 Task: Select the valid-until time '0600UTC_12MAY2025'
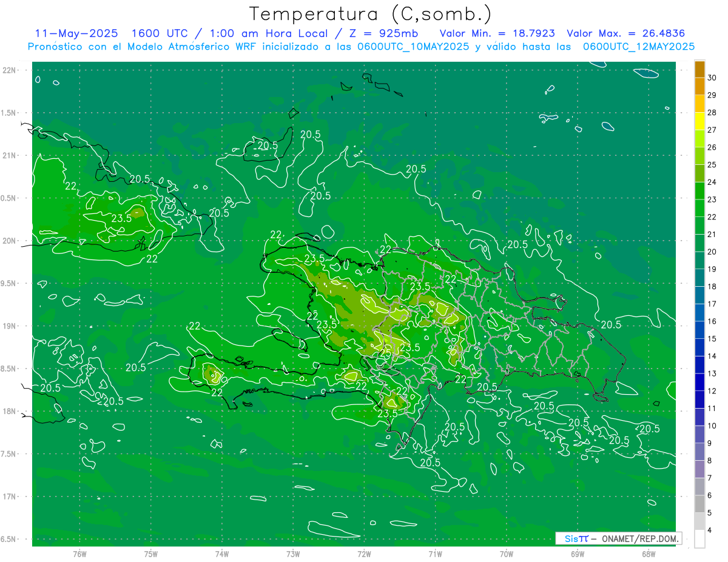pyautogui.click(x=639, y=46)
